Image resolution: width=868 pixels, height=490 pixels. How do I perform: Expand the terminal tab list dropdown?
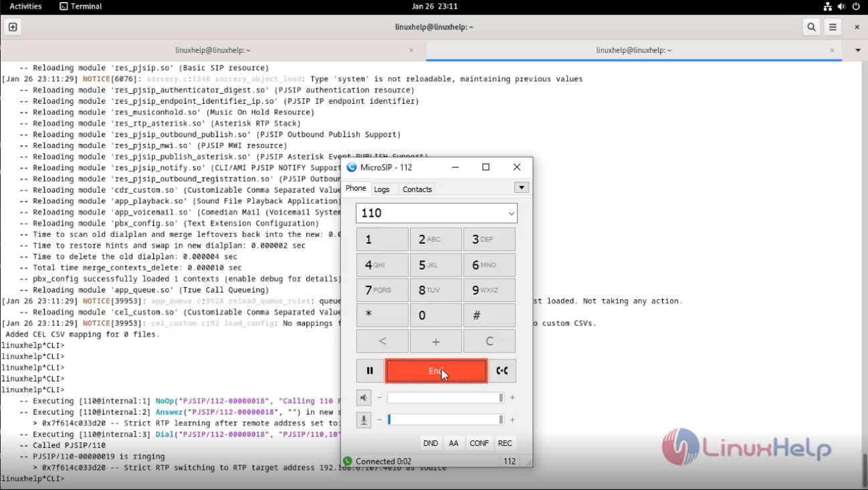(857, 50)
